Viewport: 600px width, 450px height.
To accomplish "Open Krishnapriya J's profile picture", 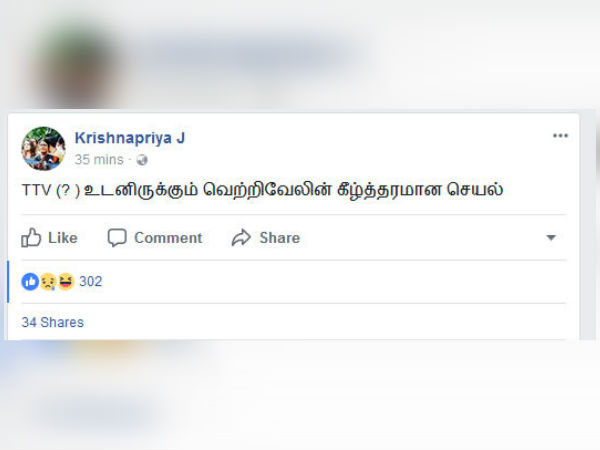I will 43,148.
